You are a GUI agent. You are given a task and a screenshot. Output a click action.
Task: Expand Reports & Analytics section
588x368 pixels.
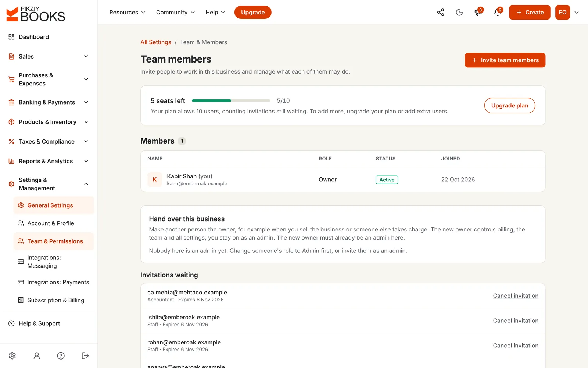tap(49, 161)
